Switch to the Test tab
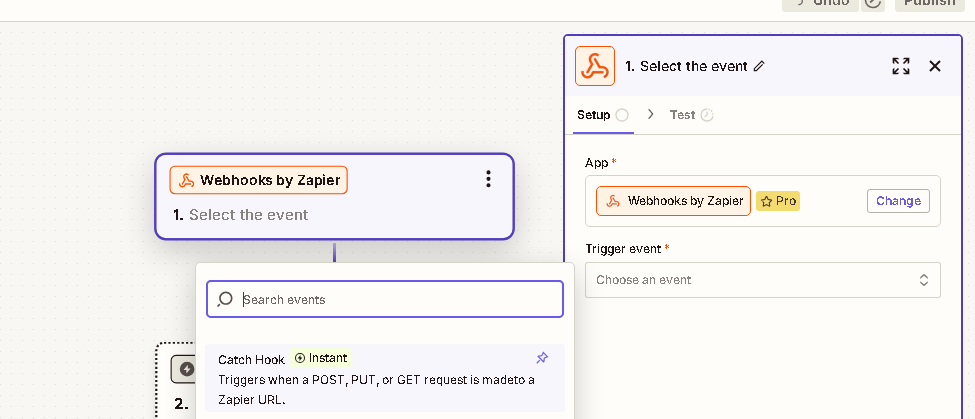This screenshot has height=419, width=975. [x=691, y=115]
